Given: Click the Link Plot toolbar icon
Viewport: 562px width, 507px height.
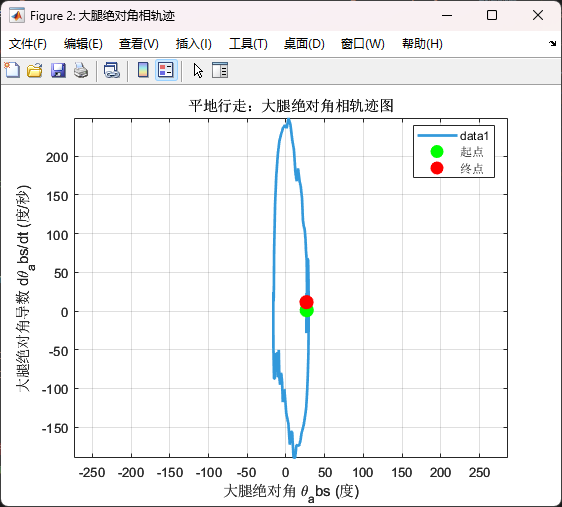Looking at the screenshot, I should (112, 70).
